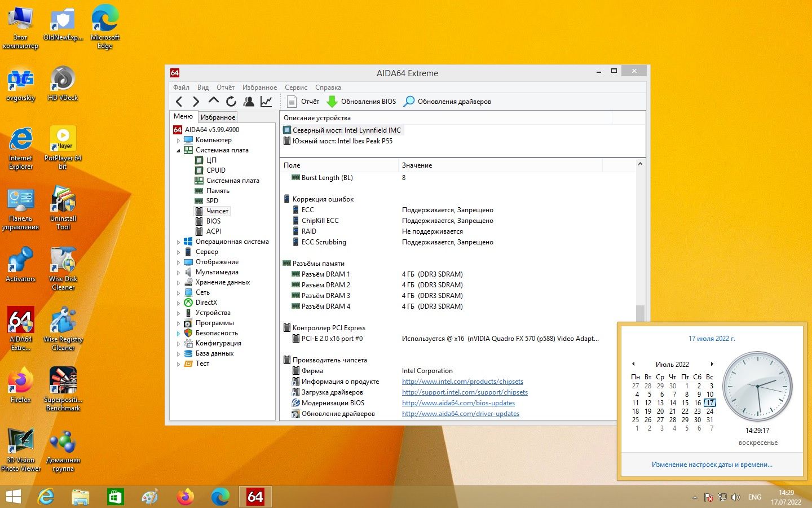Click the details list scroll-up arrow
The height and width of the screenshot is (508, 812).
(x=640, y=164)
